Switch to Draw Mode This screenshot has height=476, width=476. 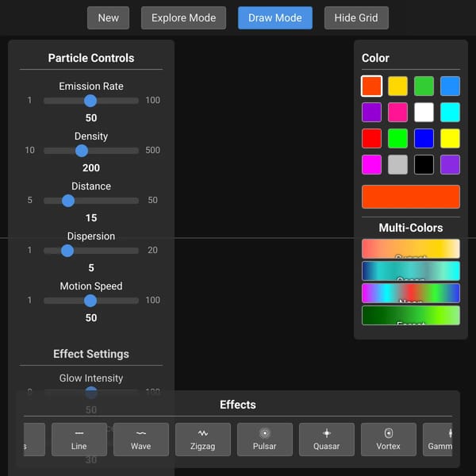tap(275, 18)
